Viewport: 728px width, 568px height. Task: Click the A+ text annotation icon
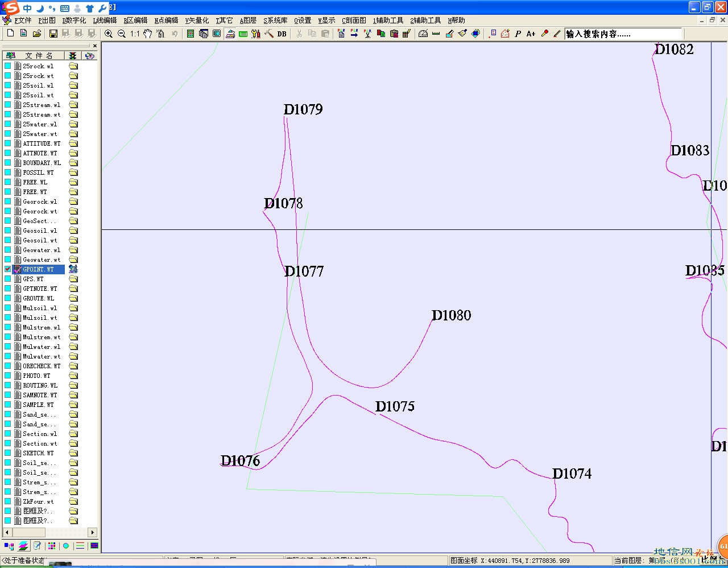[x=531, y=34]
